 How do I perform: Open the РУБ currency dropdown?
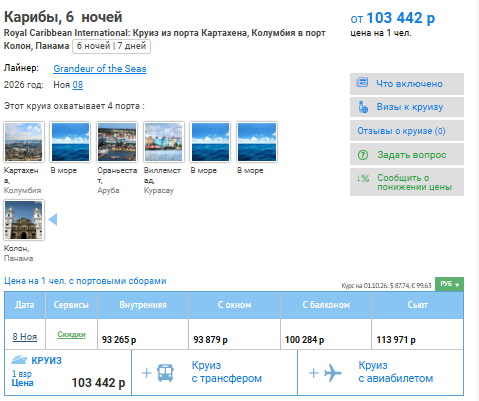click(449, 284)
